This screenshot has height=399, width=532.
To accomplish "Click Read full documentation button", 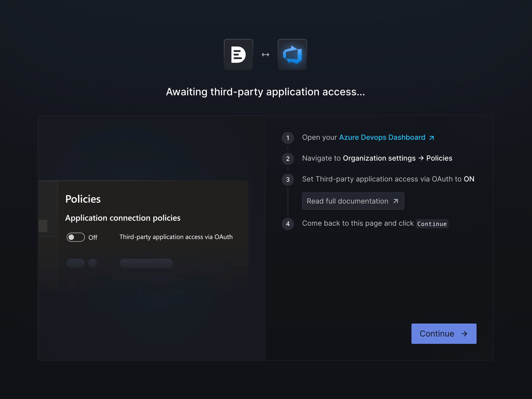I will click(353, 201).
